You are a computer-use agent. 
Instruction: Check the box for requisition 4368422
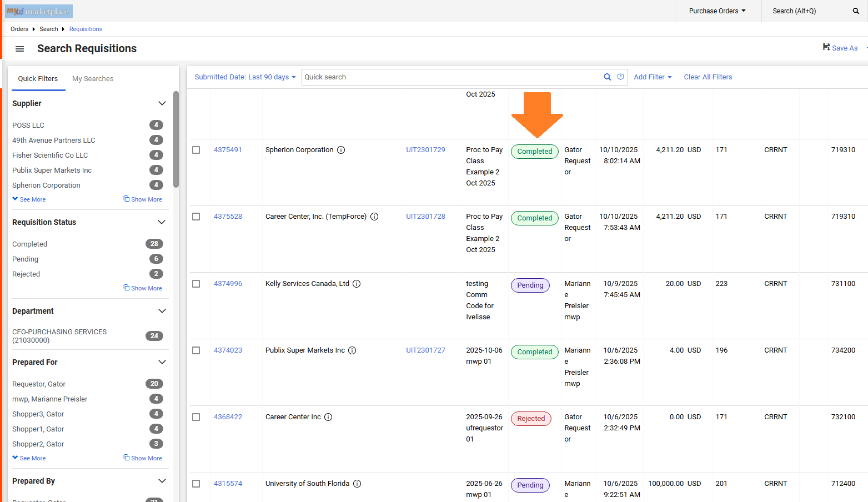(x=196, y=417)
